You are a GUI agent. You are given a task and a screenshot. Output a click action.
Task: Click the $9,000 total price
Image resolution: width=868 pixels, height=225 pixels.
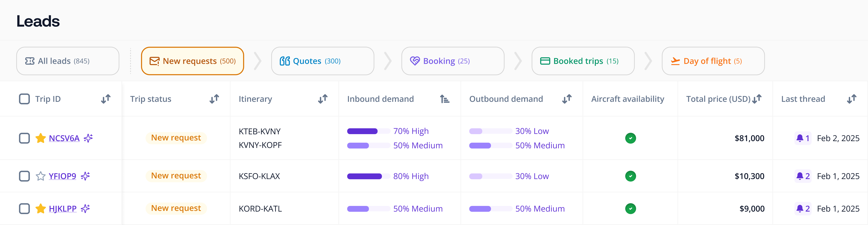point(752,208)
